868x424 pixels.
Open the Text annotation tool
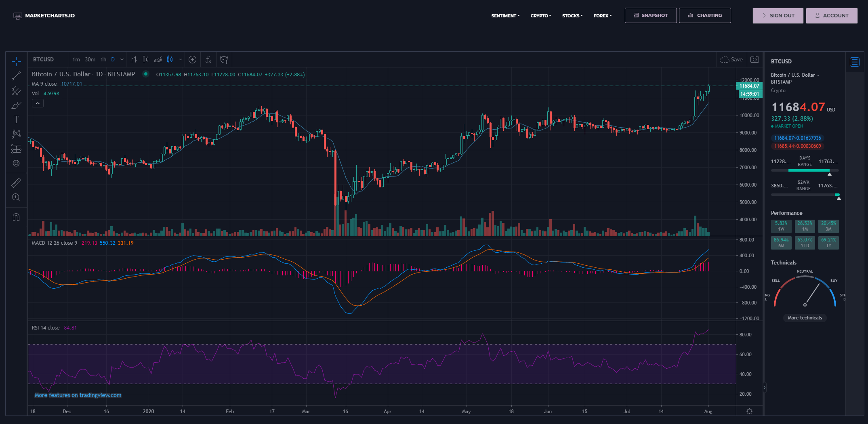point(16,119)
